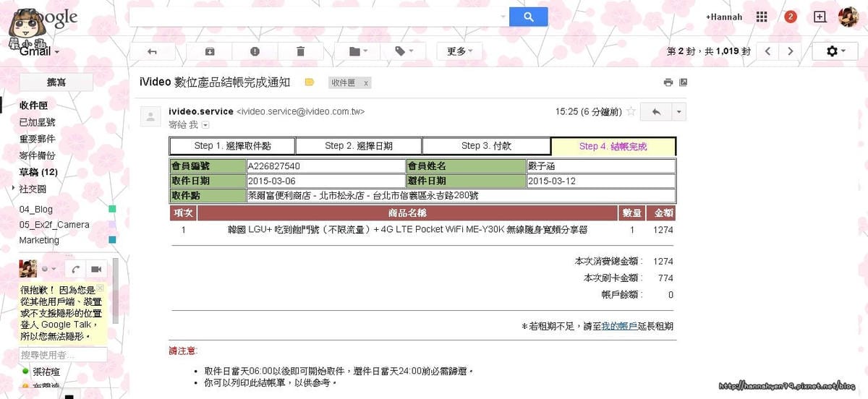Open the settings gear menu
Screen dimensions: 868x399
pyautogui.click(x=835, y=51)
